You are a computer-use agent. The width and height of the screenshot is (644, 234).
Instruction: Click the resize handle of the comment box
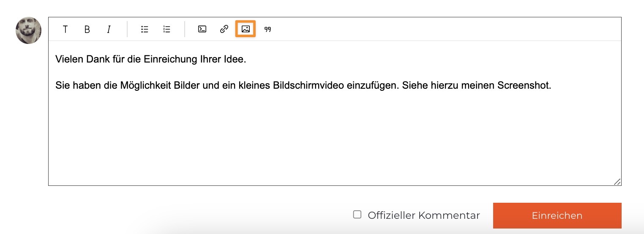point(617,182)
